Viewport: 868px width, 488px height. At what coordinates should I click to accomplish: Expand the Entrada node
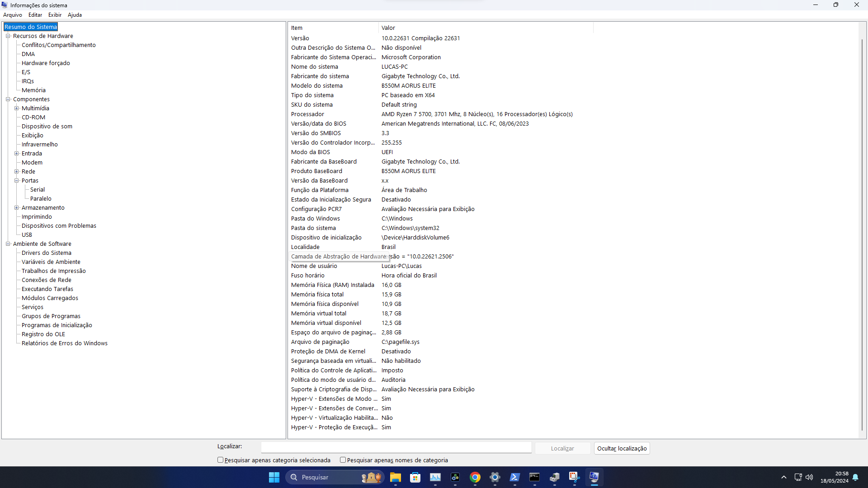tap(16, 154)
